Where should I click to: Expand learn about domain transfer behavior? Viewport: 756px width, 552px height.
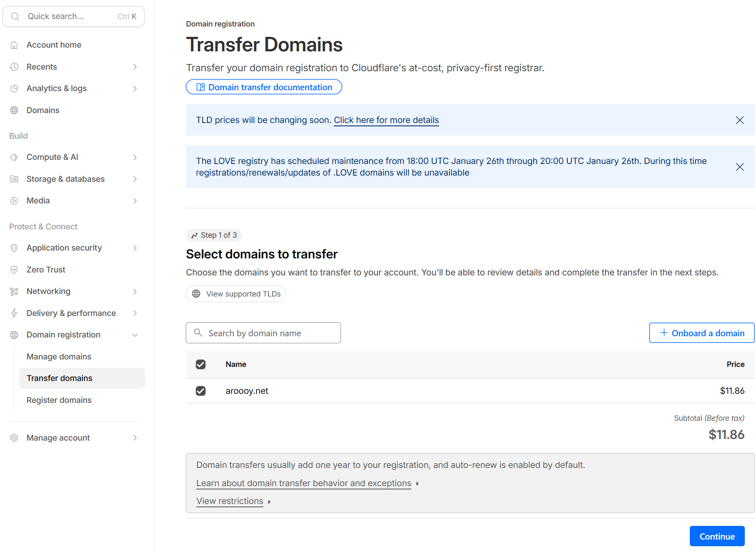click(x=304, y=483)
